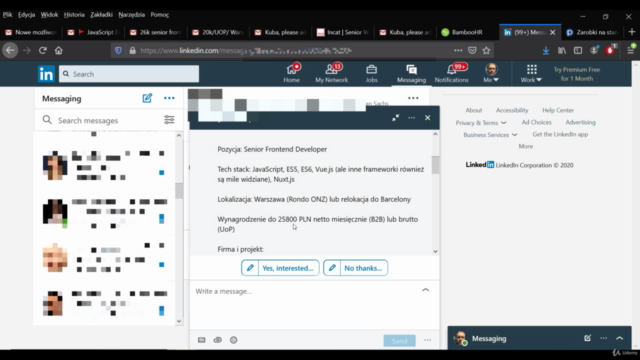
Task: Open Ad Choices link
Action: (536, 122)
